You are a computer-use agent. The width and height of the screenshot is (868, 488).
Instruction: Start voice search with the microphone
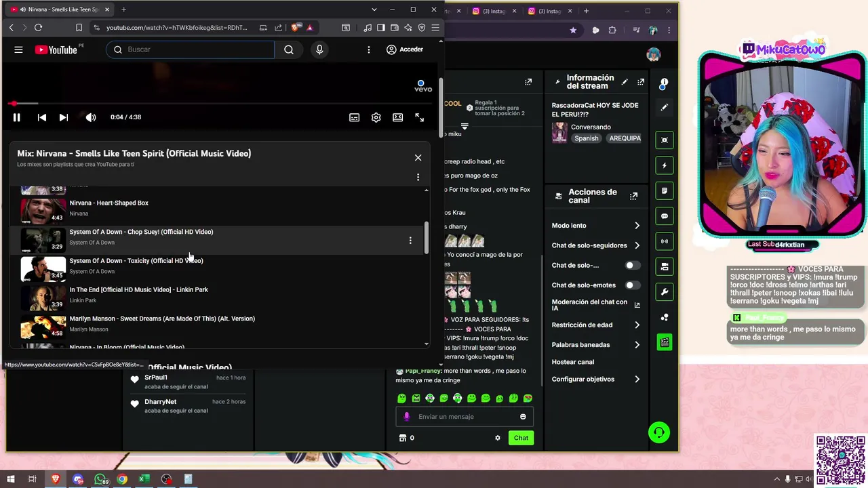[x=319, y=49]
